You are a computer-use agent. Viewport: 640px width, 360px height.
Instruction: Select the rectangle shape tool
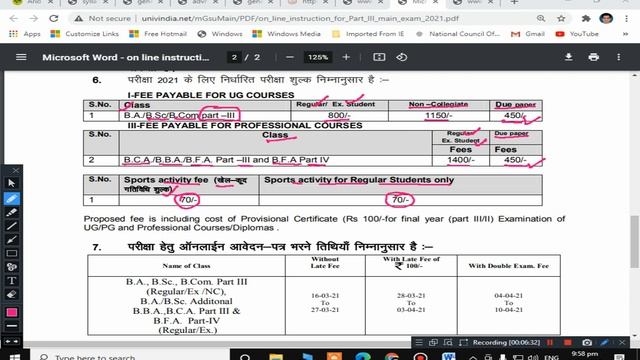[x=11, y=253]
